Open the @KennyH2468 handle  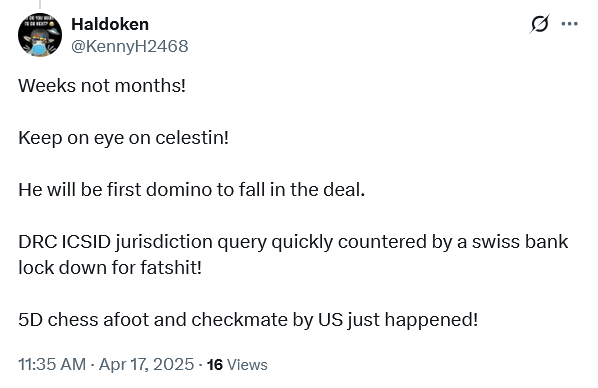coord(130,46)
